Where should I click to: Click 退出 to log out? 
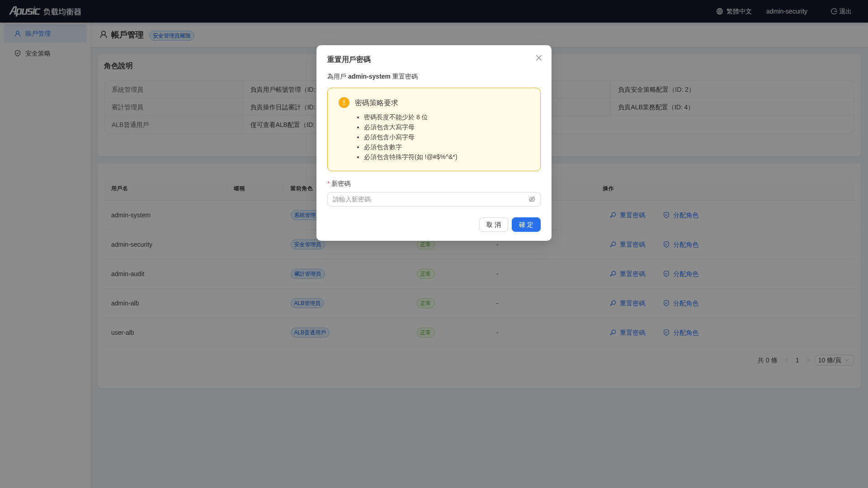pyautogui.click(x=841, y=11)
